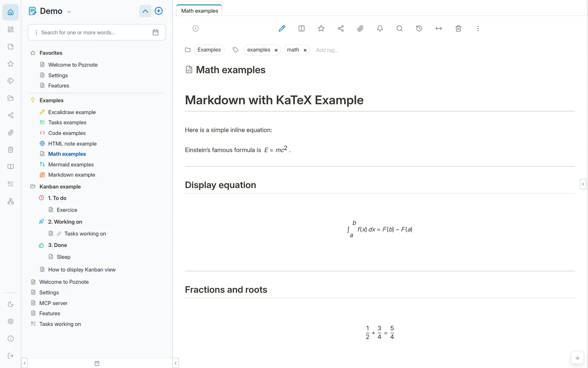Select the Math examples tab
This screenshot has height=368, width=588.
[x=200, y=11]
